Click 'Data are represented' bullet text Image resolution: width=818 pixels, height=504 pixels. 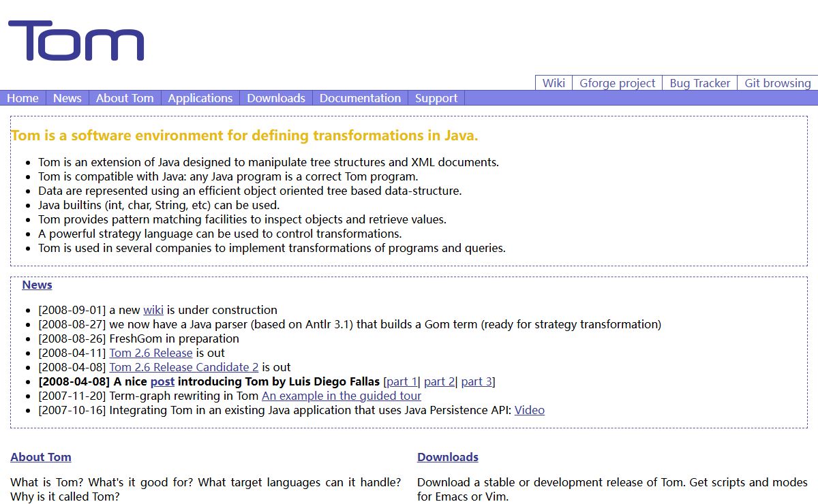click(x=249, y=191)
